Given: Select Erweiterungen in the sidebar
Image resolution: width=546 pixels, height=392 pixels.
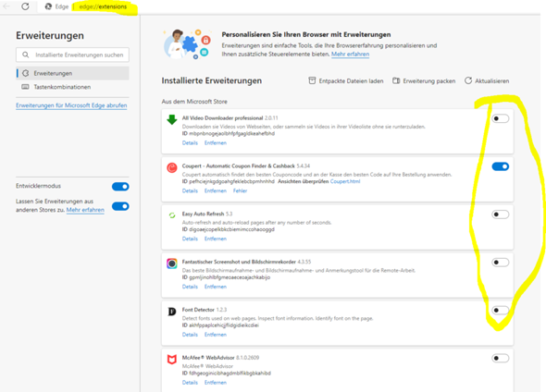Looking at the screenshot, I should 72,73.
